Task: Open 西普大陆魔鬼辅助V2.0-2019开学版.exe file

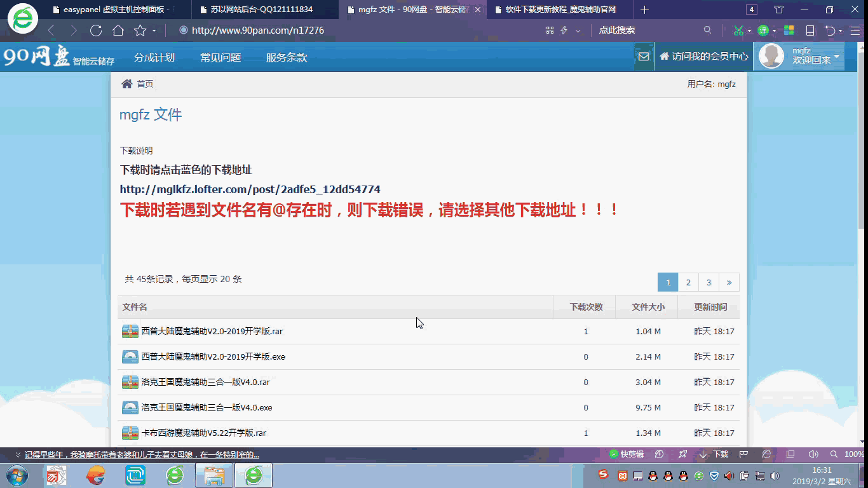Action: (213, 356)
